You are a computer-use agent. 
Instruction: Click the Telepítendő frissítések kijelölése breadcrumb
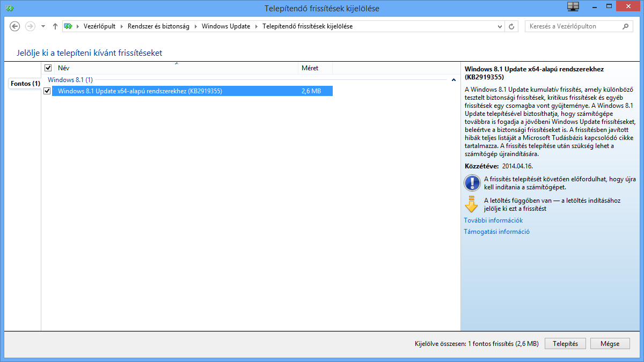click(308, 26)
